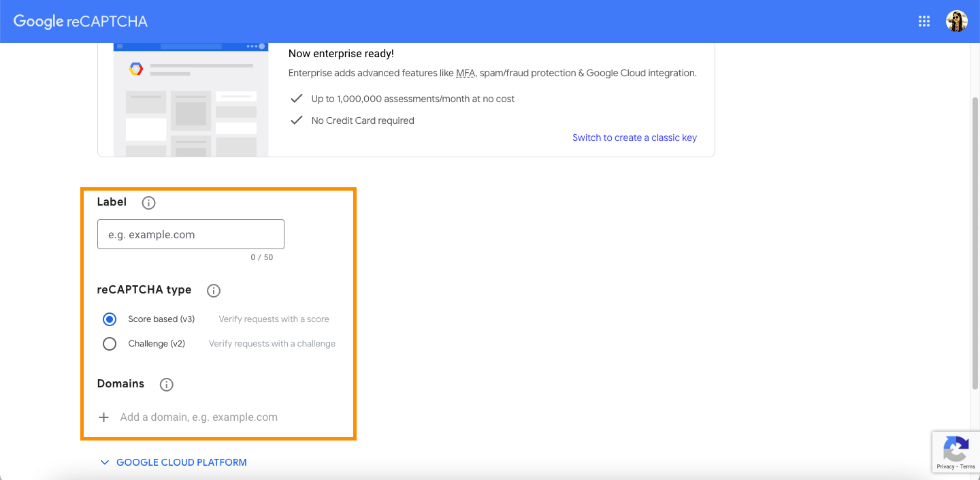Click the Terms link in reCAPTCHA badge
The height and width of the screenshot is (480, 980).
click(x=968, y=466)
